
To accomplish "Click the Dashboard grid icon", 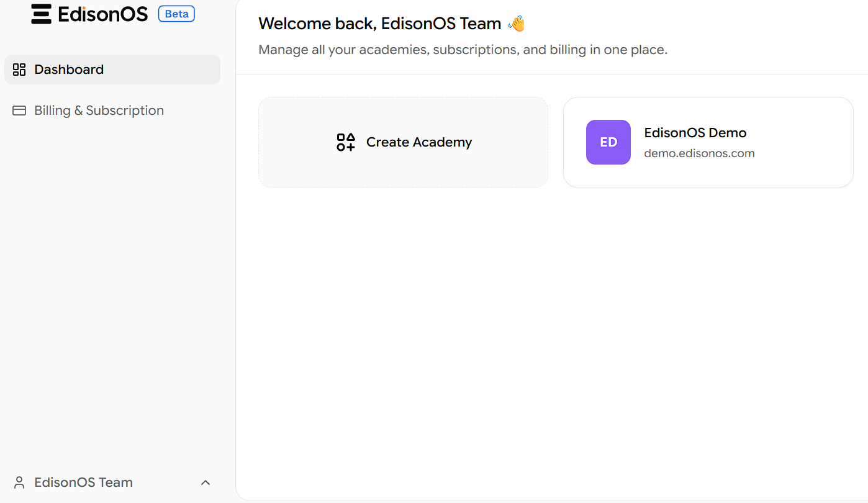I will click(x=19, y=70).
